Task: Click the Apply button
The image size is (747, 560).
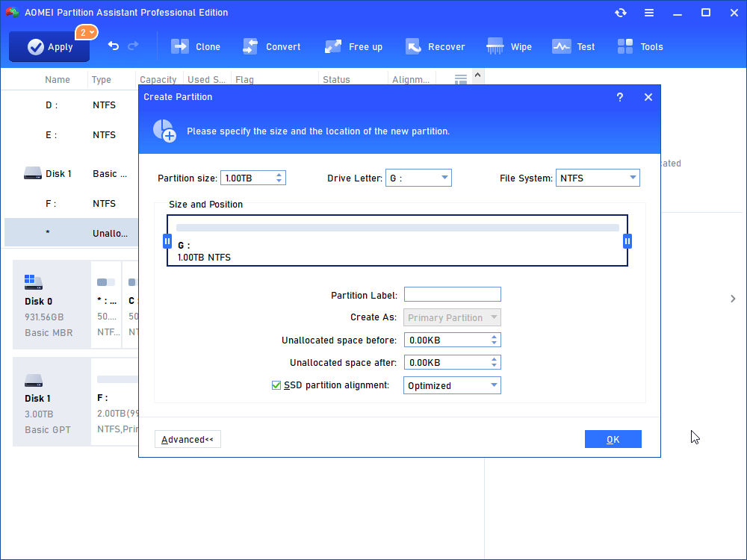Action: pos(49,46)
